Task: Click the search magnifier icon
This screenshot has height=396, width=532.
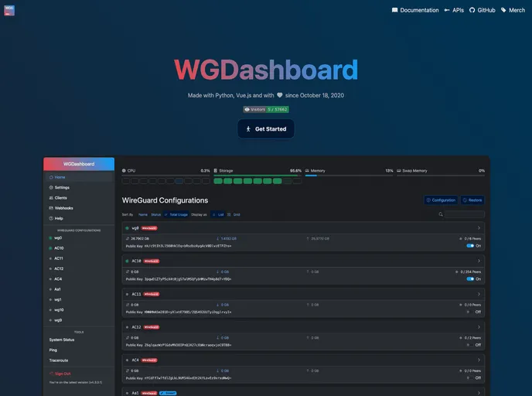Action: point(441,214)
